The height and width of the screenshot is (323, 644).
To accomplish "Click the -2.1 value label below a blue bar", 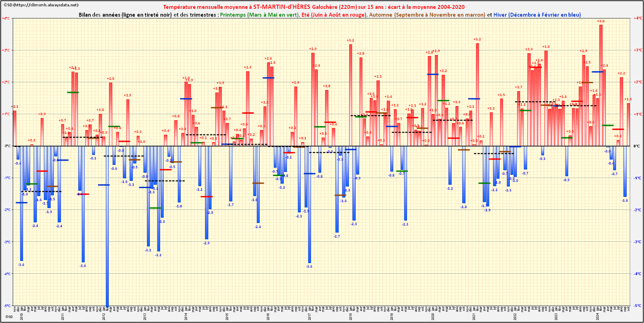I will pyautogui.click(x=299, y=216).
